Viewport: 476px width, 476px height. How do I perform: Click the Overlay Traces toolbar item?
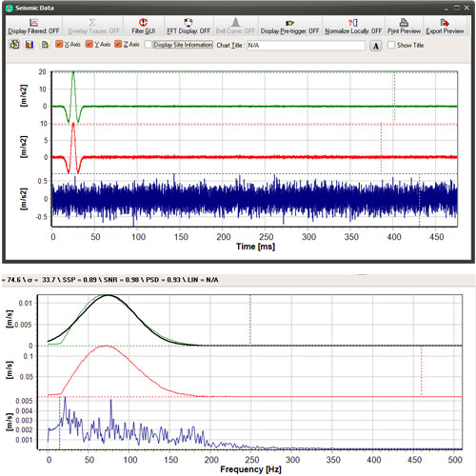pos(93,26)
